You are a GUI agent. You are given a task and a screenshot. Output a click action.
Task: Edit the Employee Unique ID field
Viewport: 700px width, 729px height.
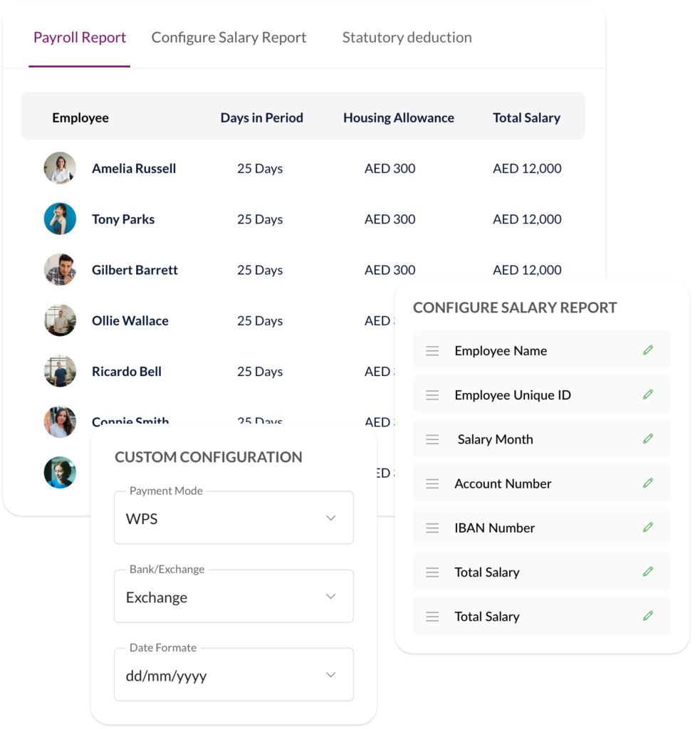(x=647, y=394)
